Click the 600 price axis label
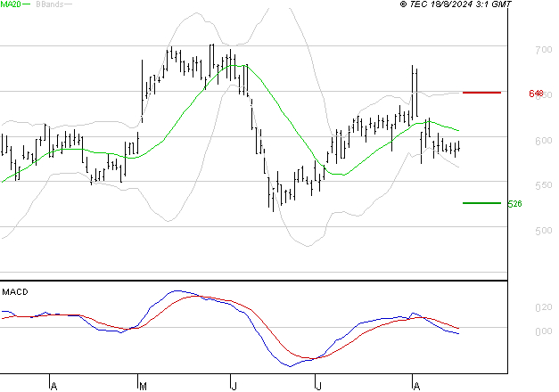 [x=544, y=141]
